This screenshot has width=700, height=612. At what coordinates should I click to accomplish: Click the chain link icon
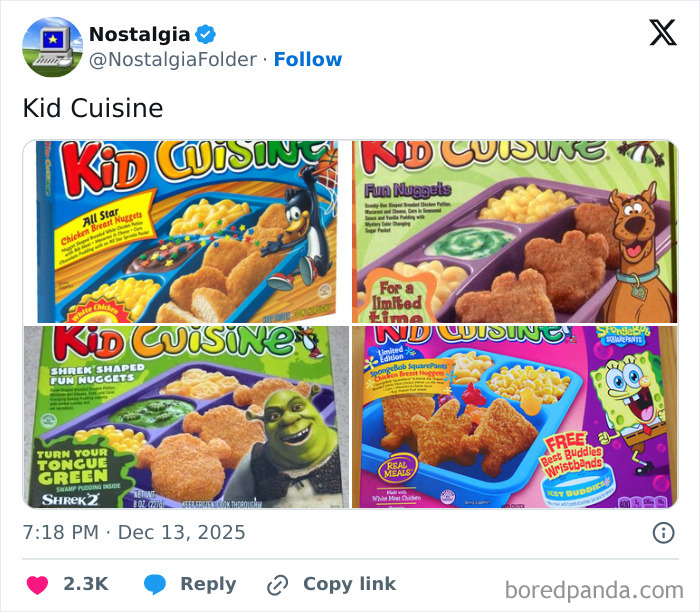tap(277, 585)
